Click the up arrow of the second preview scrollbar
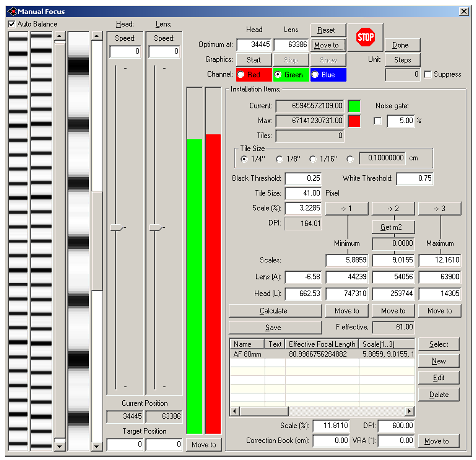The image size is (476, 460). pyautogui.click(x=97, y=36)
